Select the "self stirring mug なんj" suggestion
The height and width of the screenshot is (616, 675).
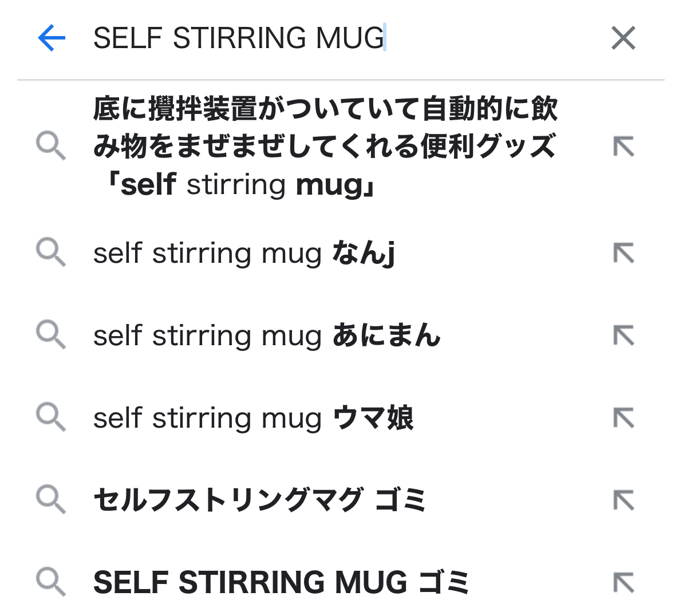244,253
